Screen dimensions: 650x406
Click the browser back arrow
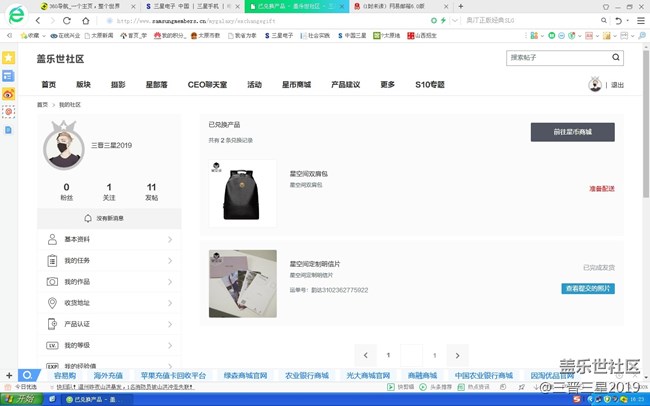pyautogui.click(x=38, y=20)
